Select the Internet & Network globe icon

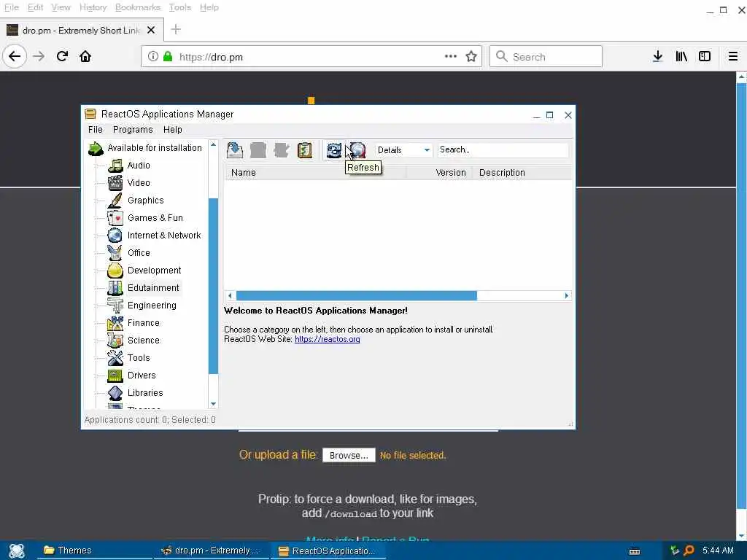[x=115, y=236]
